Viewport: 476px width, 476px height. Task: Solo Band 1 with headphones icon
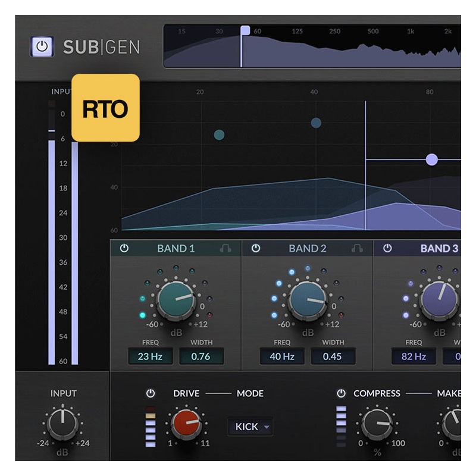(226, 249)
